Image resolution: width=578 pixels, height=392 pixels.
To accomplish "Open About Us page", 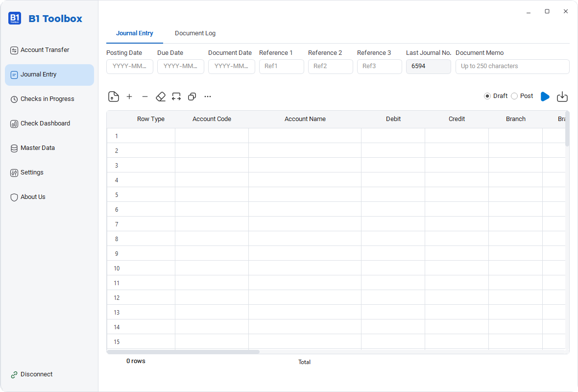I will (49, 197).
